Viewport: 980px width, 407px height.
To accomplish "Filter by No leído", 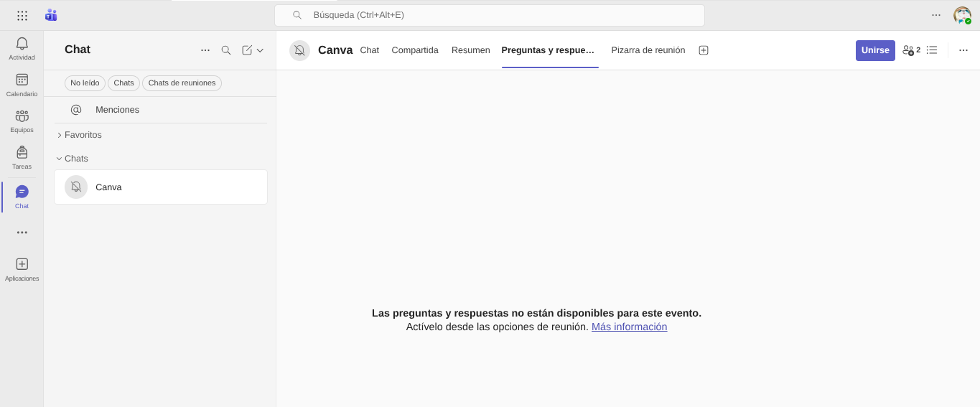I will coord(85,83).
